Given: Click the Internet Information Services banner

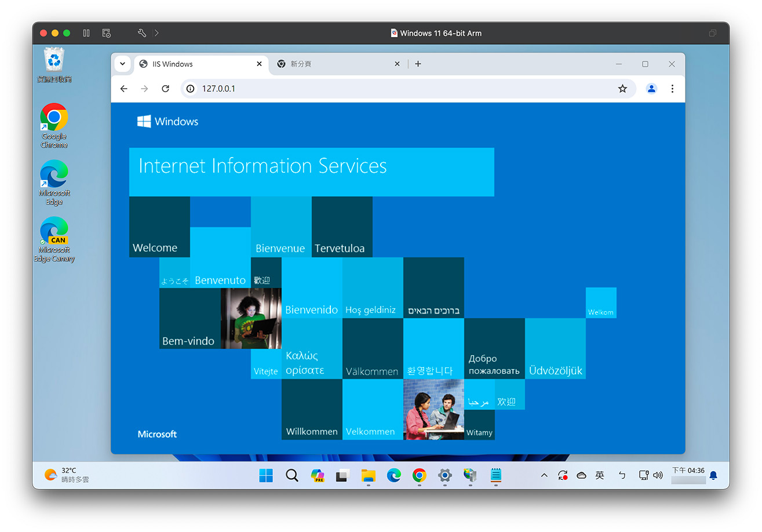Looking at the screenshot, I should [312, 172].
